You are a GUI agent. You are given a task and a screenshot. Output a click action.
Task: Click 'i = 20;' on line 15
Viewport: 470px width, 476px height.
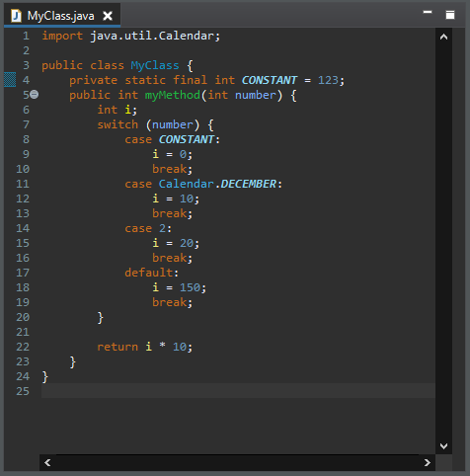(176, 243)
